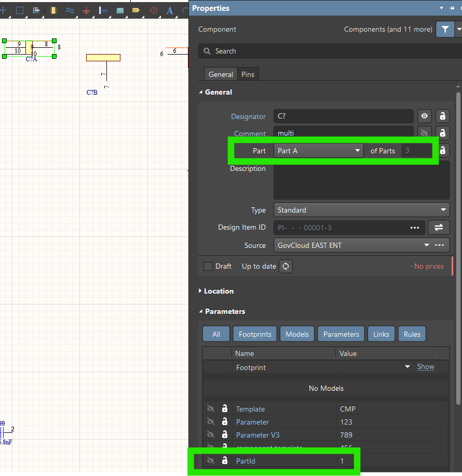Toggle the Models filter button

(297, 334)
